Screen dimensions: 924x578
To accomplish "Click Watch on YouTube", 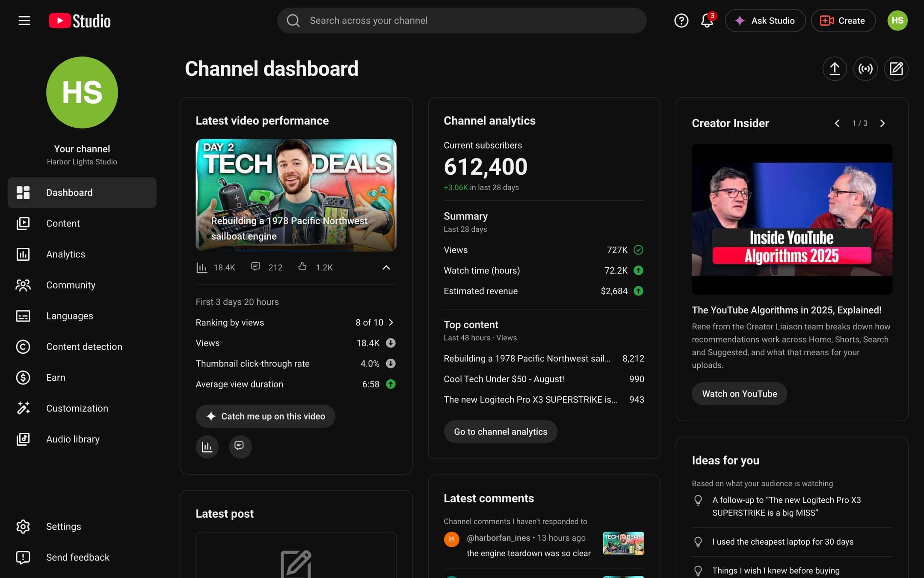I will (739, 394).
